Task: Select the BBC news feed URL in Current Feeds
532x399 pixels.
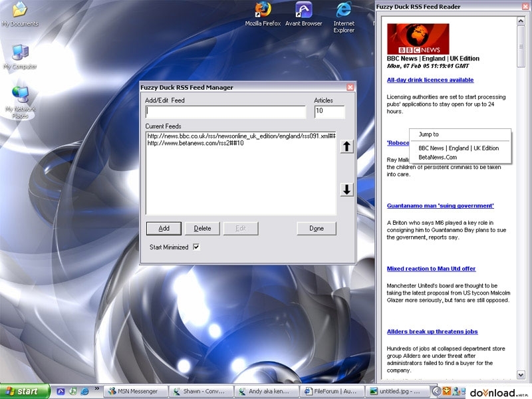Action: pos(241,136)
